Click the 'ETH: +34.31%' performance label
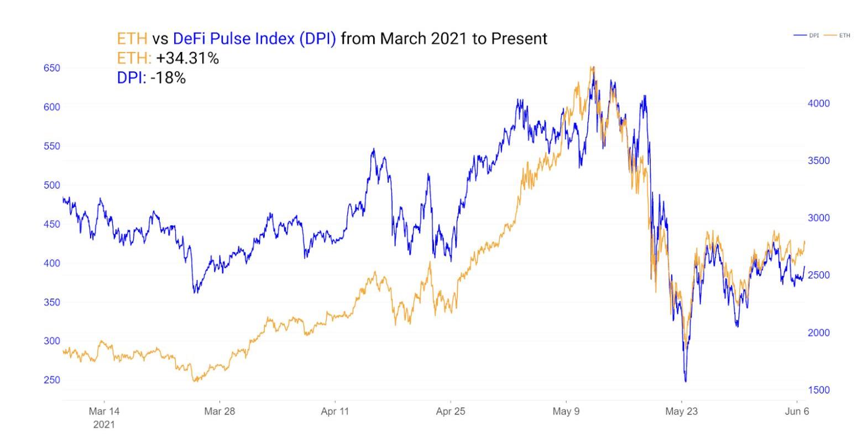The image size is (868, 435). click(168, 58)
